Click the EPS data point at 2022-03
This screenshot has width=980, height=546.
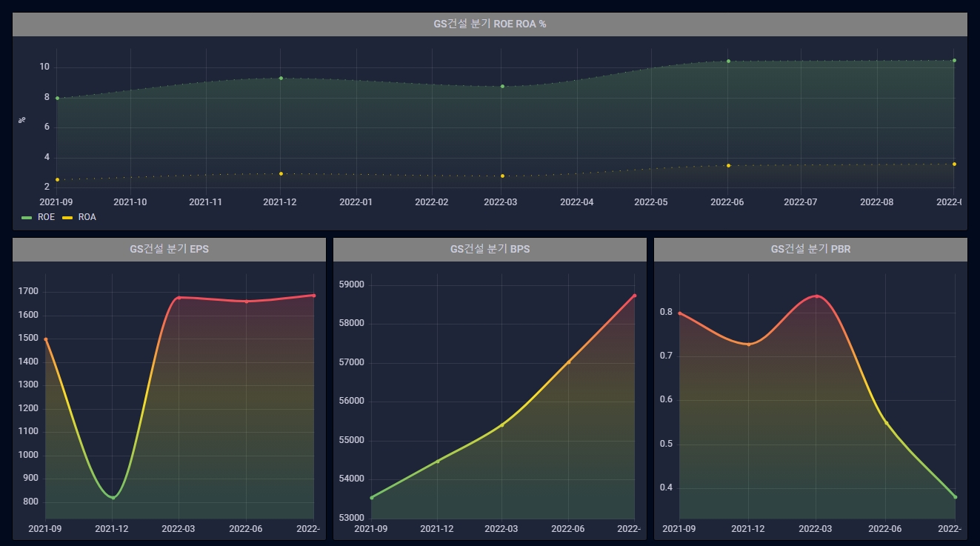(x=179, y=298)
